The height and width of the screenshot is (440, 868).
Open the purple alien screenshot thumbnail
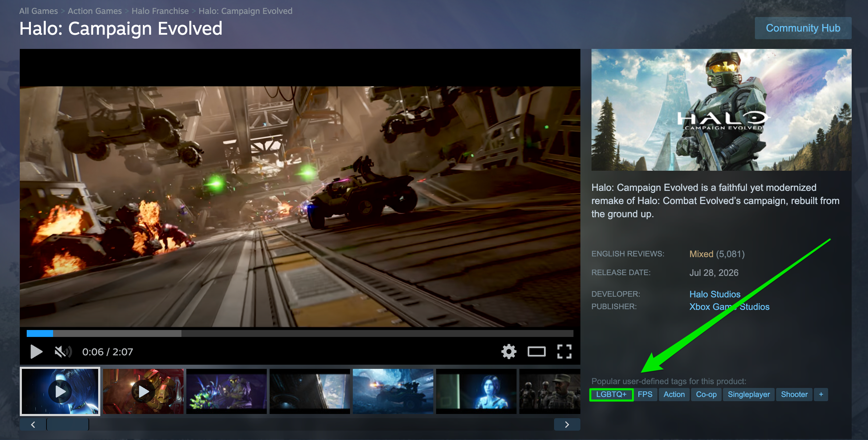pyautogui.click(x=227, y=391)
